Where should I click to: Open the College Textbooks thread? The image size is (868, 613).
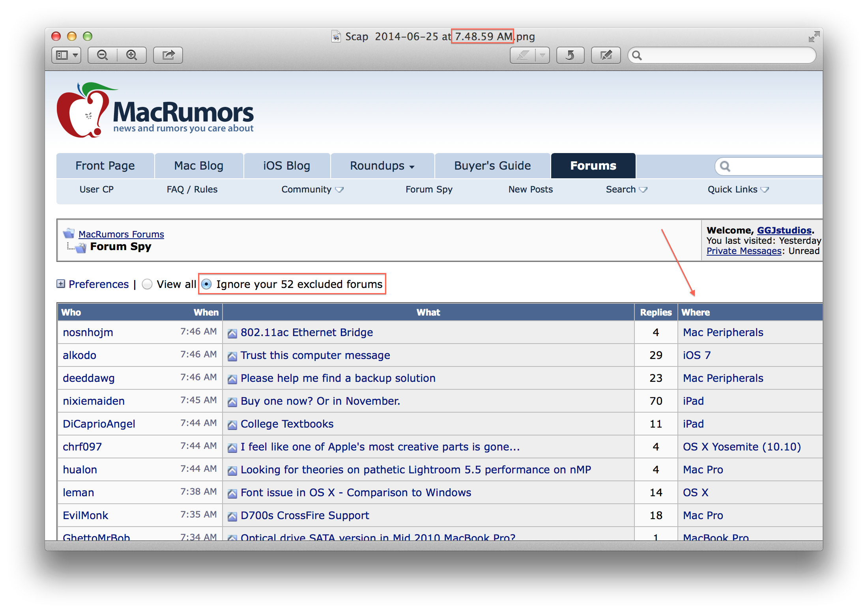click(x=287, y=424)
